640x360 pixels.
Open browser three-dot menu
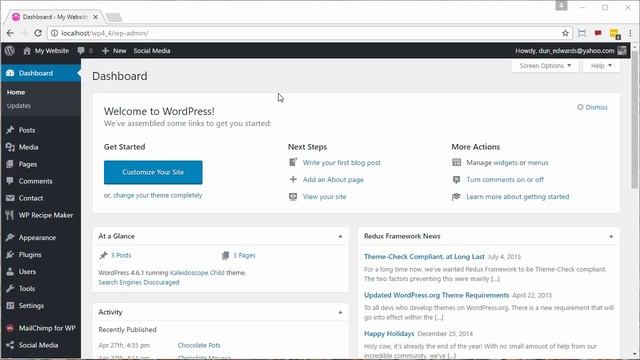[x=630, y=33]
